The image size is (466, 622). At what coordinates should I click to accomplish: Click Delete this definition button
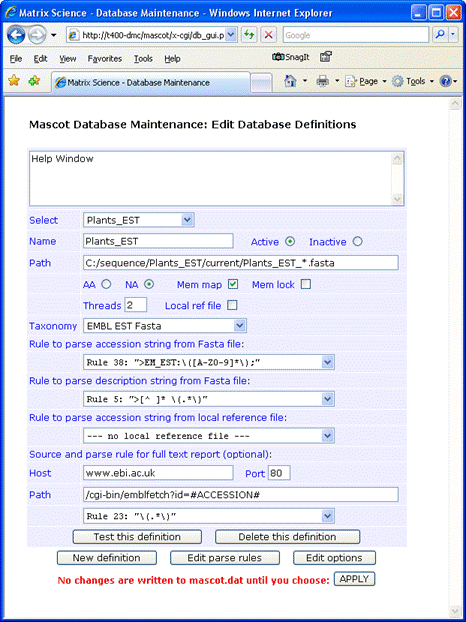tap(288, 537)
